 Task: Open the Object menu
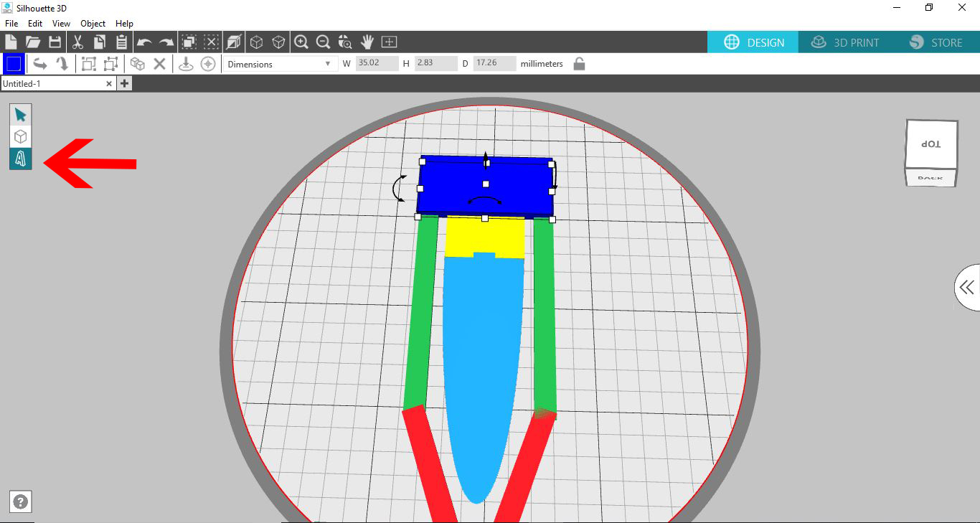tap(93, 24)
